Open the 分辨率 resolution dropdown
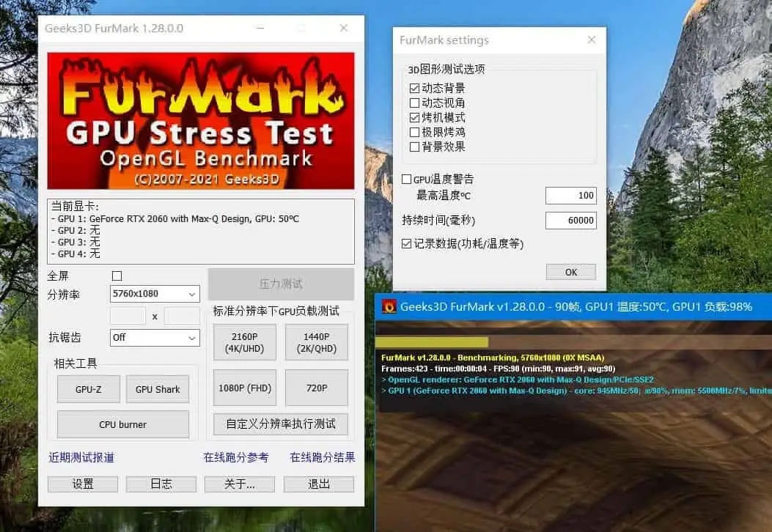Screen dimensions: 772x532 [x=155, y=294]
